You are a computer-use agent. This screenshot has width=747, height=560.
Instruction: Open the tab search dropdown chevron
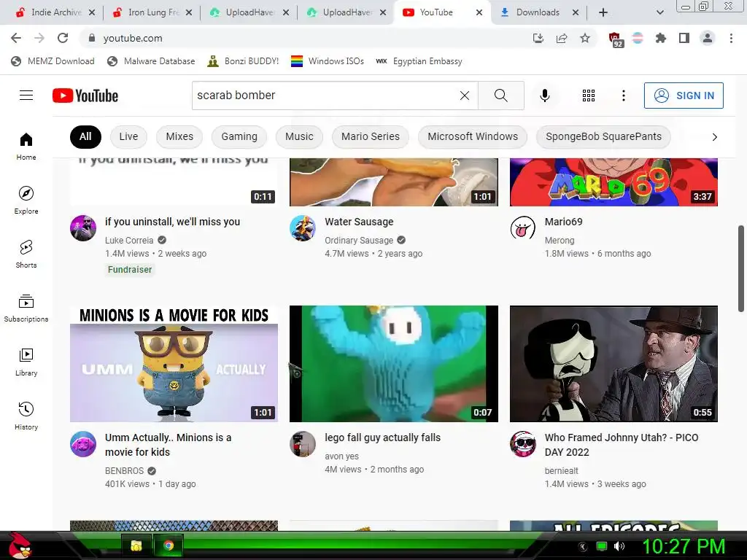pos(659,12)
